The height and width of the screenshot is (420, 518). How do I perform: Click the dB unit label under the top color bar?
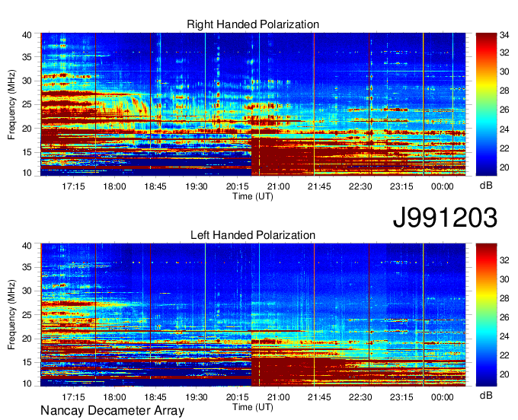click(x=486, y=186)
